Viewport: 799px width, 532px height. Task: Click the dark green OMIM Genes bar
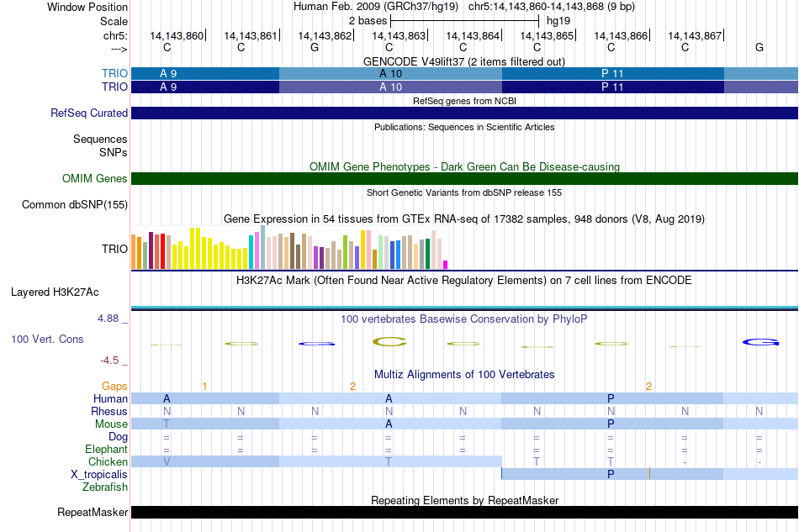pos(465,179)
